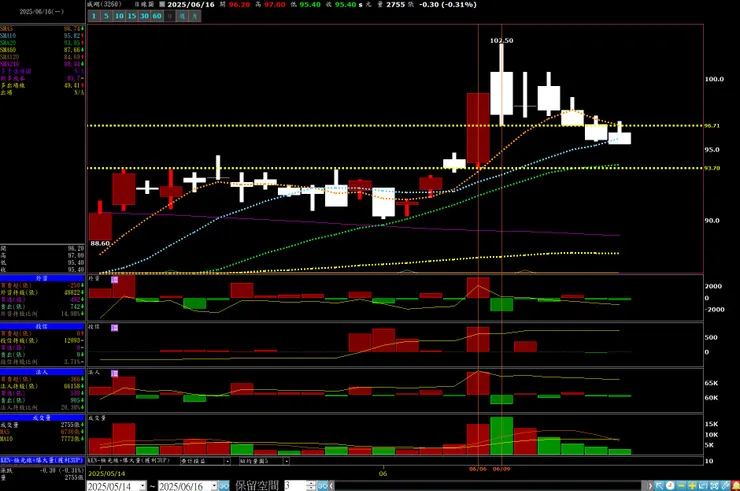Viewport: 740px width, 491px height.
Task: Click the yellow plus zoom-in icon
Action: click(692, 485)
